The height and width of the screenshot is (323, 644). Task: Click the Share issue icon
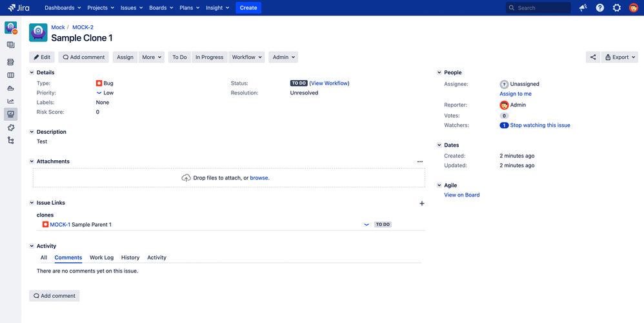592,57
